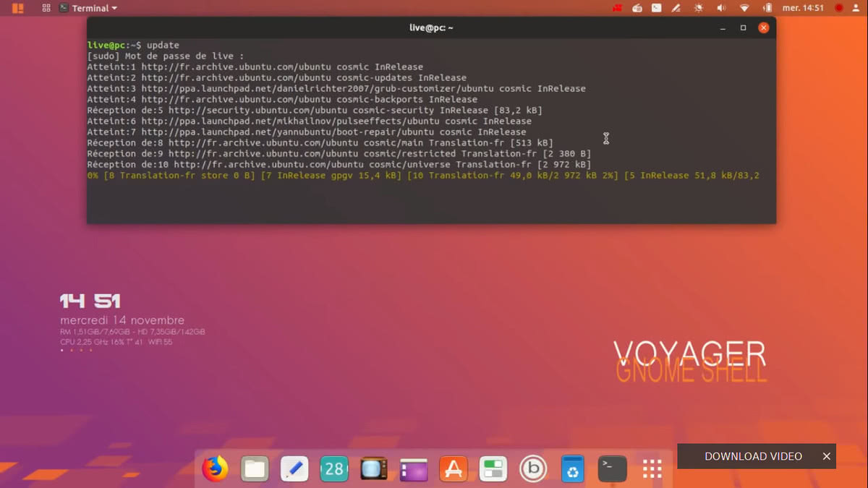868x488 pixels.
Task: Click the terminal tray indicator in top bar
Action: (657, 8)
